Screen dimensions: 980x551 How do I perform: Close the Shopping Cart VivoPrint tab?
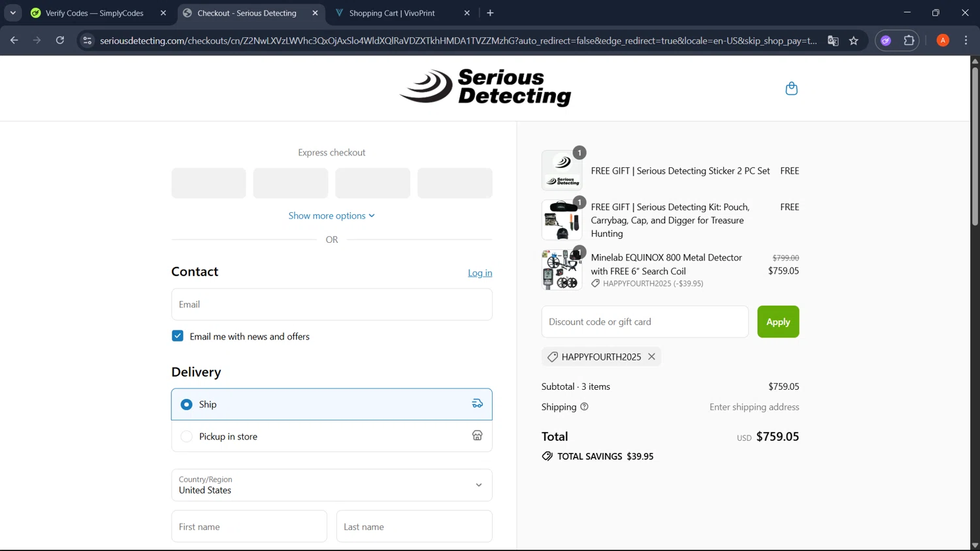click(466, 13)
